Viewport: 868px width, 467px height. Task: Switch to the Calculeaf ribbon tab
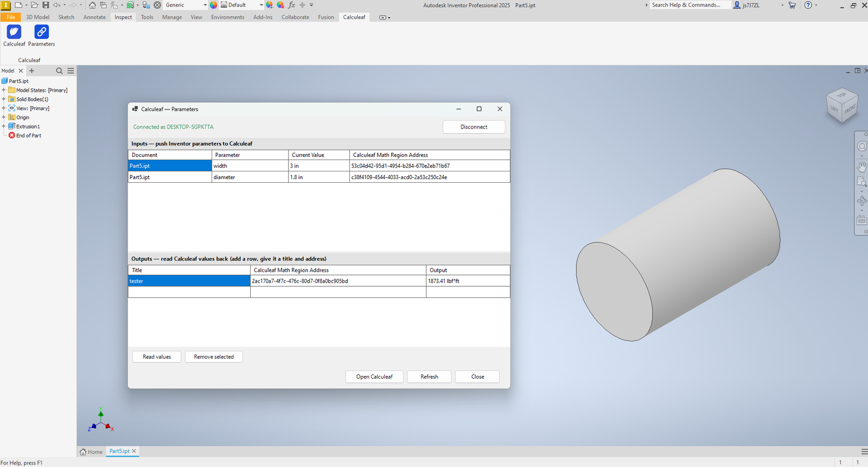(354, 17)
